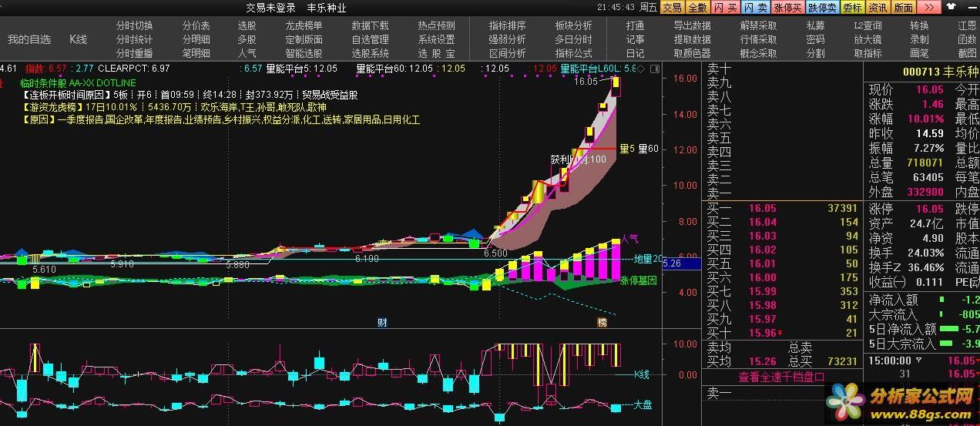Click the 榜 marker at chart bottom
This screenshot has width=980, height=426.
602,321
